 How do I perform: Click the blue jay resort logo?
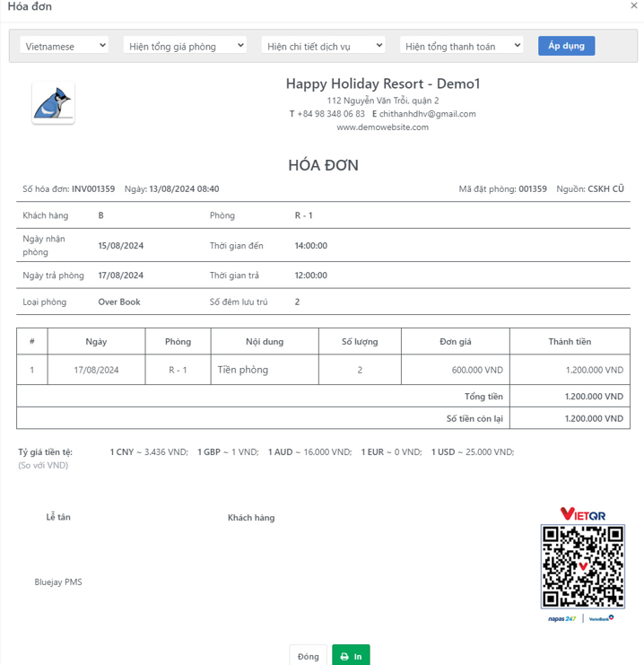pyautogui.click(x=54, y=103)
